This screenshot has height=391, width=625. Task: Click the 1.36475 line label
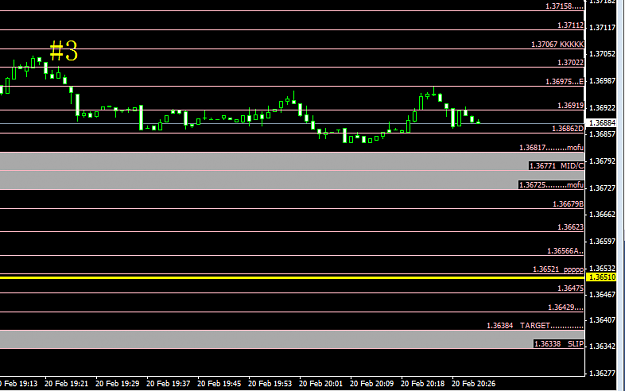click(570, 288)
